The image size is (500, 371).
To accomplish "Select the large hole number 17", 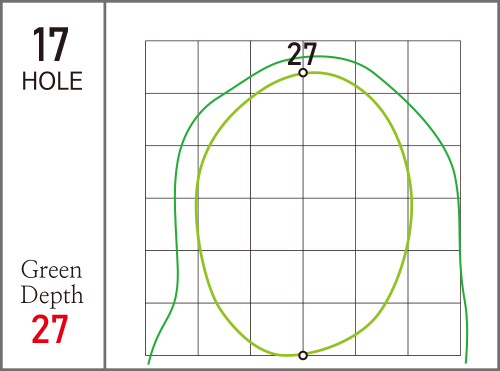I will 51,44.
